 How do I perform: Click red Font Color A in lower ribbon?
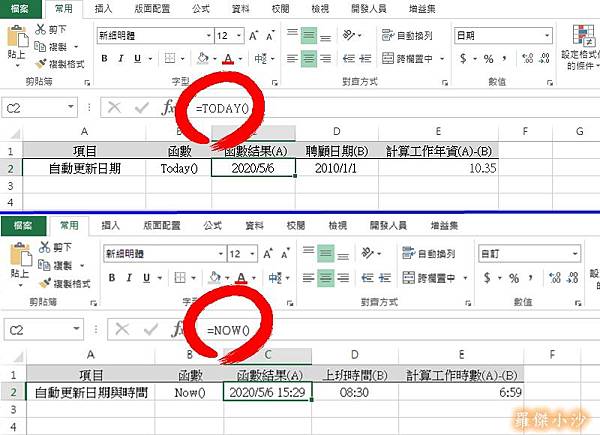click(x=241, y=278)
